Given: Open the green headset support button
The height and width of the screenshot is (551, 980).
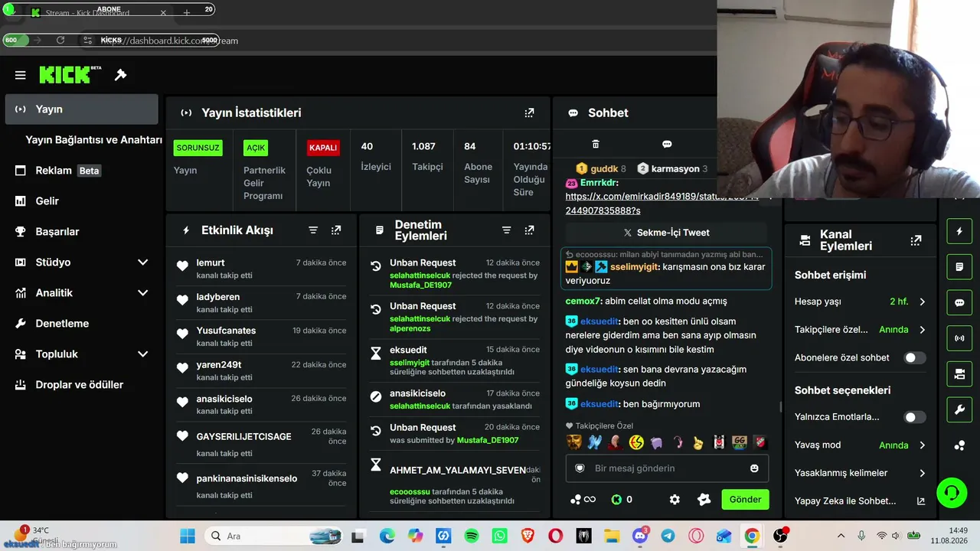Looking at the screenshot, I should 952,493.
